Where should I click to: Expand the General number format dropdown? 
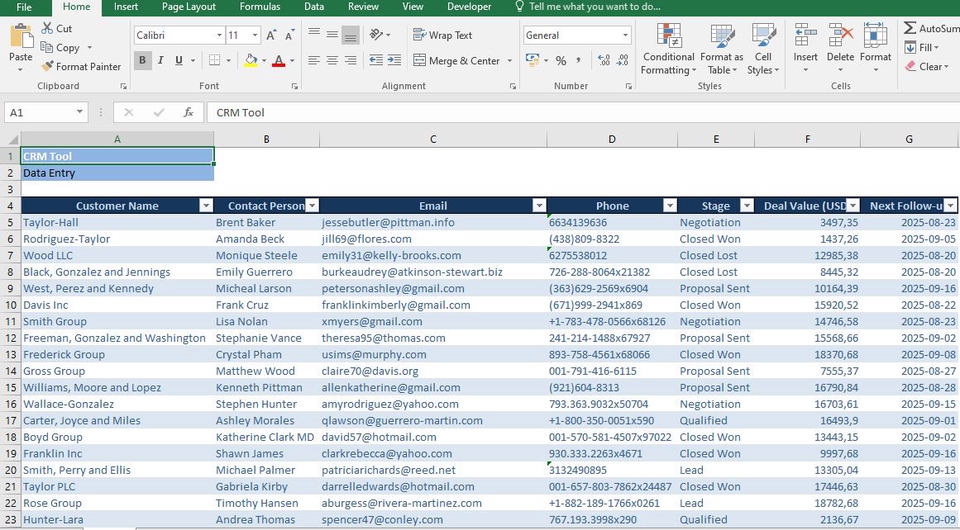click(x=626, y=35)
